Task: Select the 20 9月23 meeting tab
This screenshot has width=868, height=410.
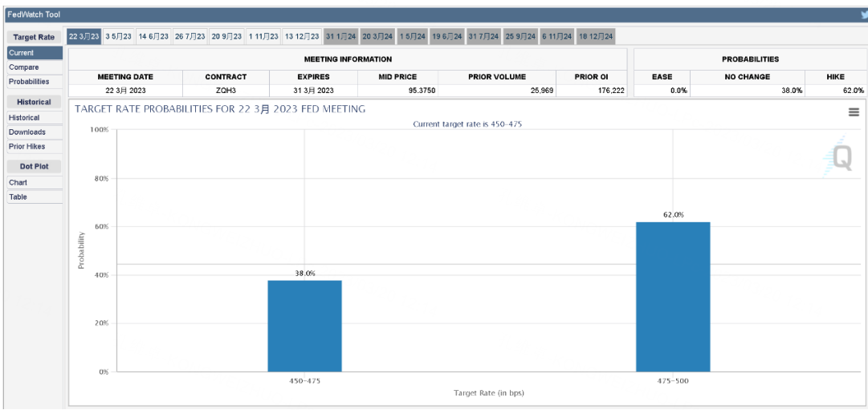Action: [226, 37]
